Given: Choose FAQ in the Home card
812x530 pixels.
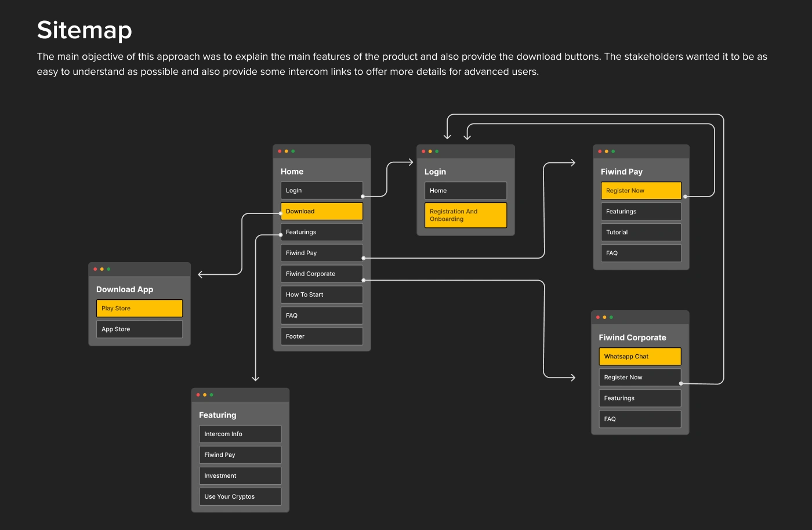Looking at the screenshot, I should (322, 315).
